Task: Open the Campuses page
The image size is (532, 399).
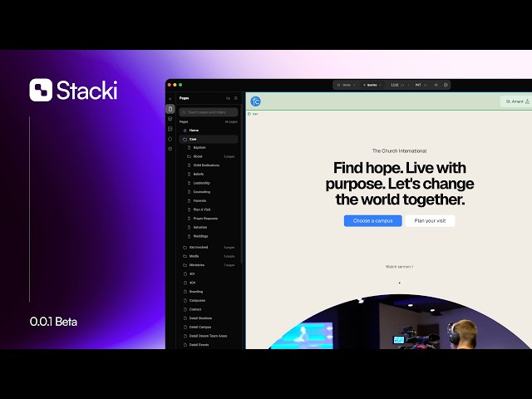Action: pyautogui.click(x=209, y=301)
